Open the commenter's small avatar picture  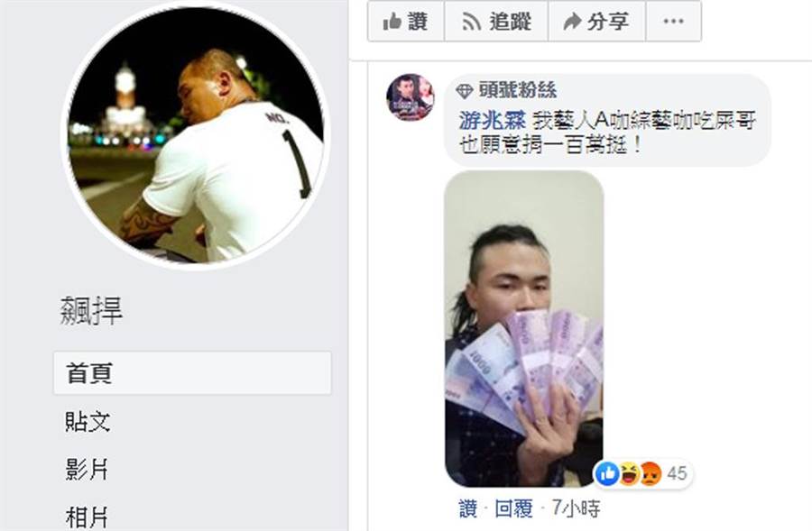[411, 96]
